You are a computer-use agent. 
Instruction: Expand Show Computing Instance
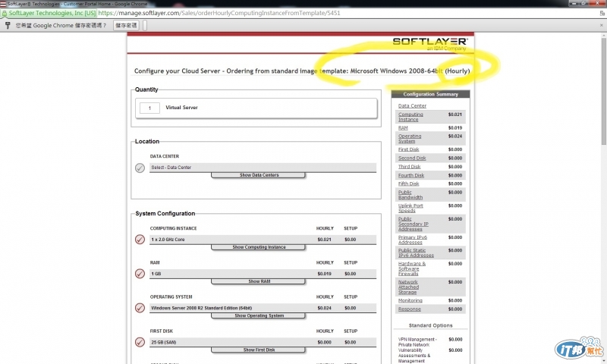(x=258, y=247)
